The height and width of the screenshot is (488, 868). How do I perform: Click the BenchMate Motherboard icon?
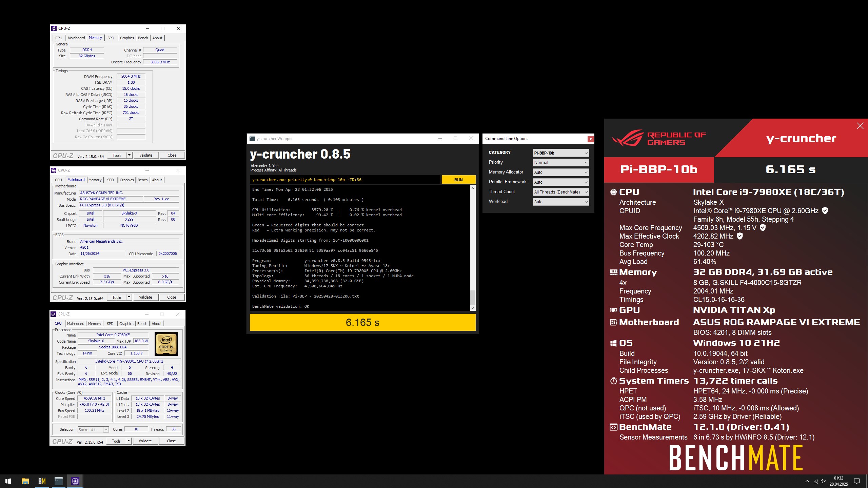coord(613,322)
